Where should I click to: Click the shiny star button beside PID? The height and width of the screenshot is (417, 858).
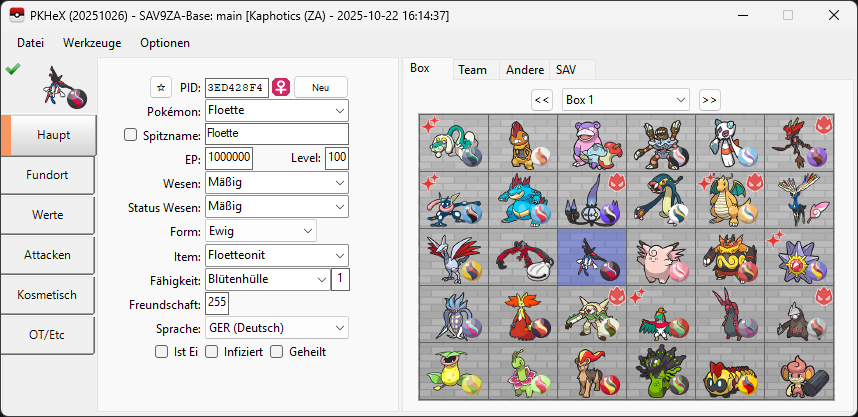click(x=161, y=87)
